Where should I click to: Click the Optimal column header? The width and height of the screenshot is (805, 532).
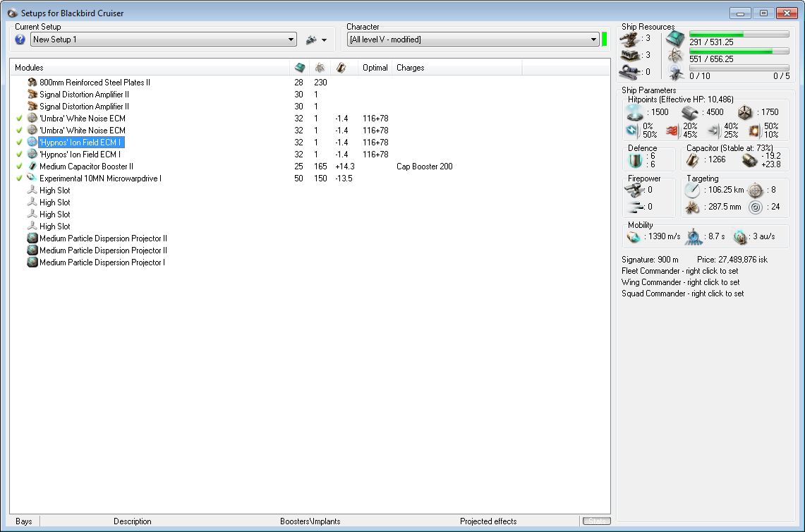click(375, 68)
